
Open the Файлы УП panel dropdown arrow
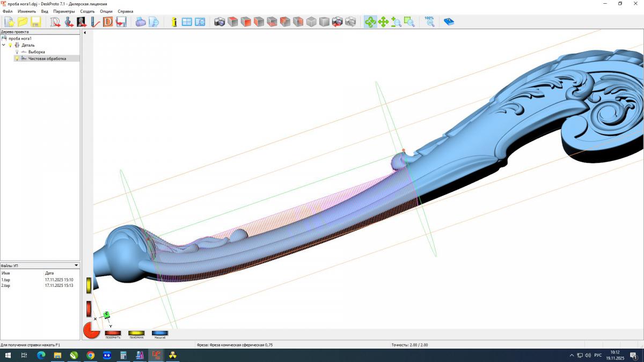[76, 265]
